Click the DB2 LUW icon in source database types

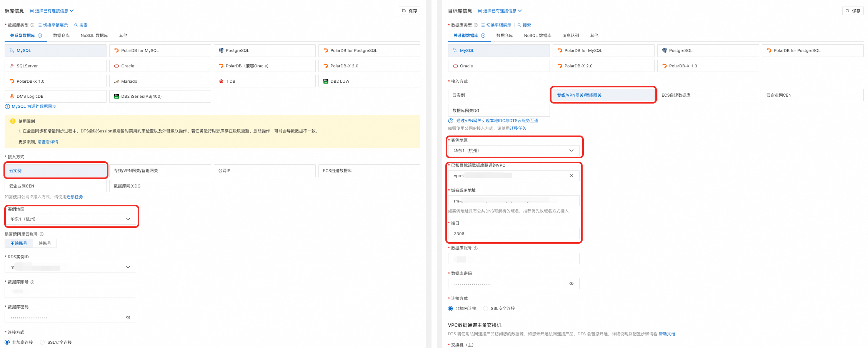coord(326,81)
